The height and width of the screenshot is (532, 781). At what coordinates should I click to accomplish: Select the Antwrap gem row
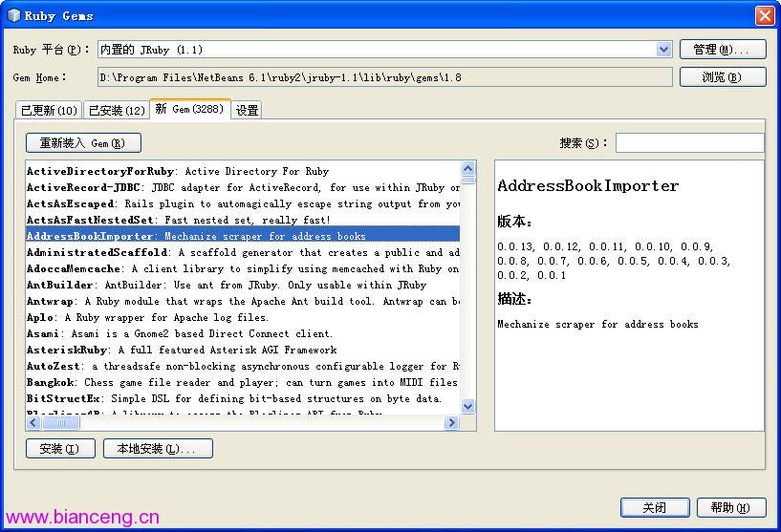pyautogui.click(x=243, y=301)
